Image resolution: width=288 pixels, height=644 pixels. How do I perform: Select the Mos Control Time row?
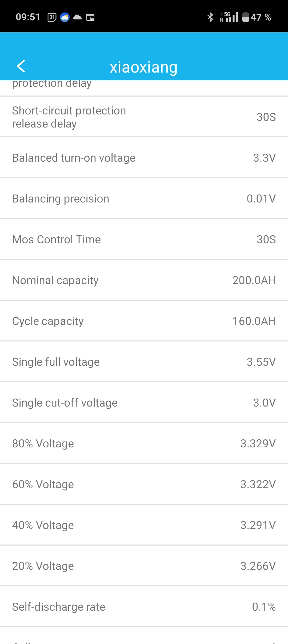pos(144,240)
